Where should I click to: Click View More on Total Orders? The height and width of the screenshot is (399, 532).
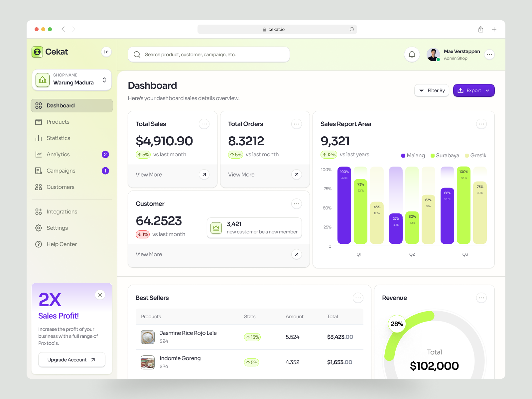(241, 174)
